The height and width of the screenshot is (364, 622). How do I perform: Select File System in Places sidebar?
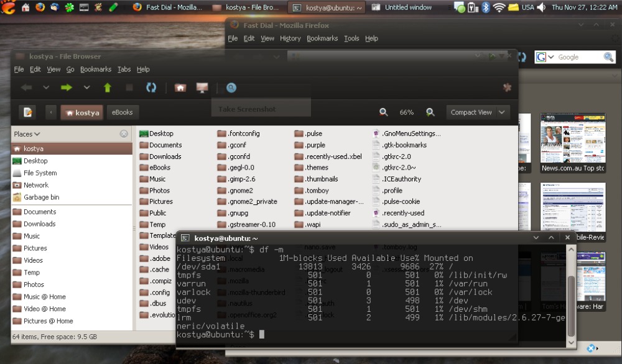pos(72,173)
